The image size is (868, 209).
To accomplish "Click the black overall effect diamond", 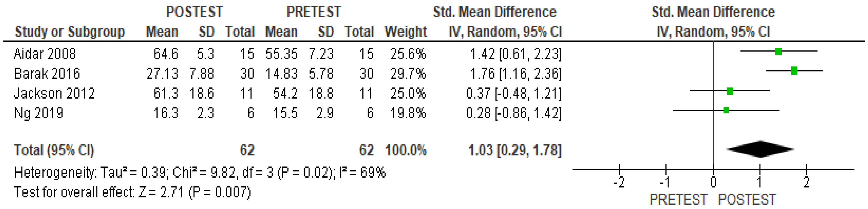I will tap(760, 149).
